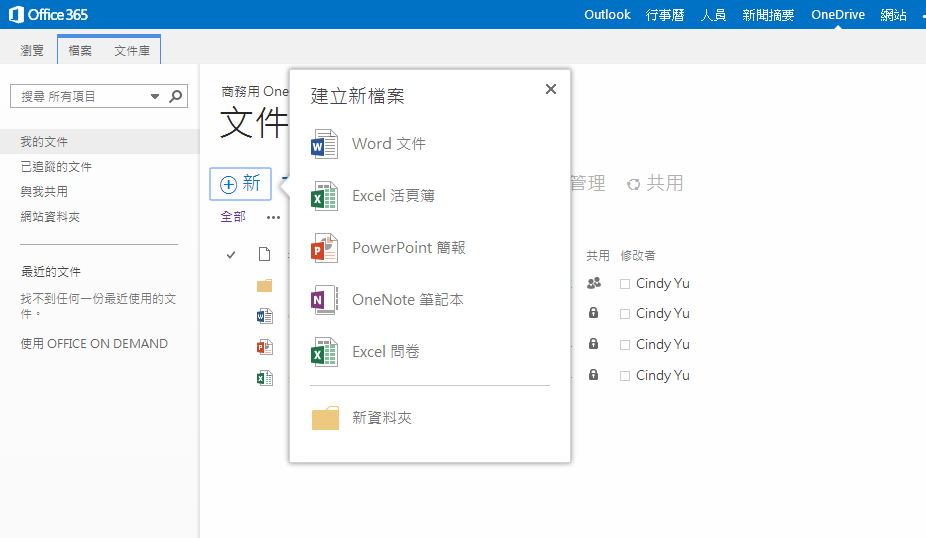Close the 建立新檔案 popup
Viewport: 926px width, 538px height.
[550, 89]
